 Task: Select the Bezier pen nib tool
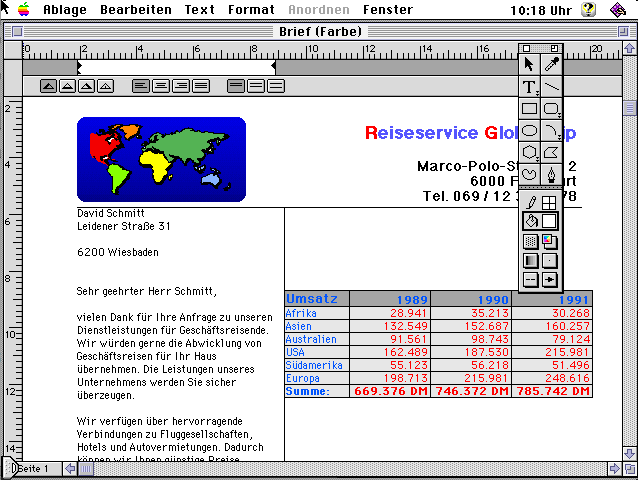click(551, 175)
